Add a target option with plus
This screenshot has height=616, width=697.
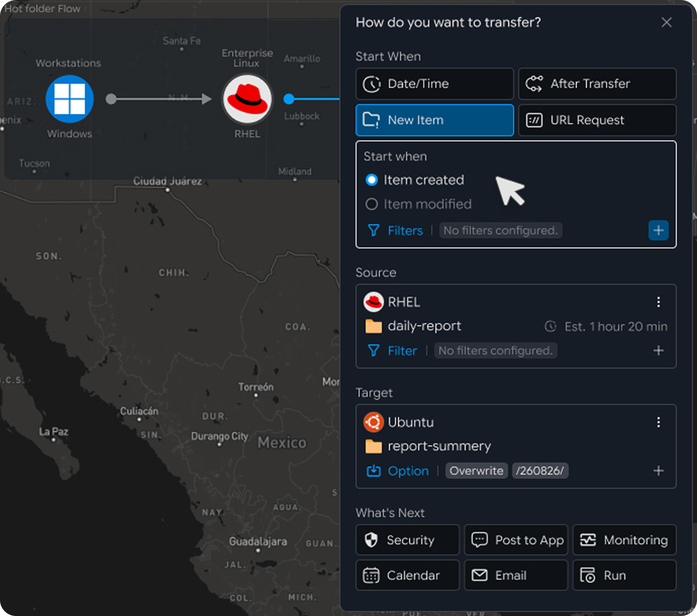[x=659, y=471]
